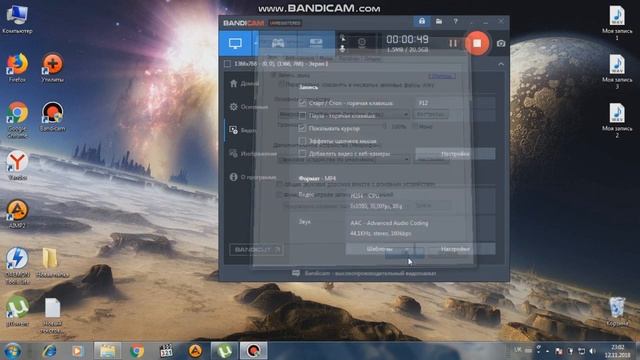Click the recording Settings (Настройки) button beside webcam option

pos(455,154)
